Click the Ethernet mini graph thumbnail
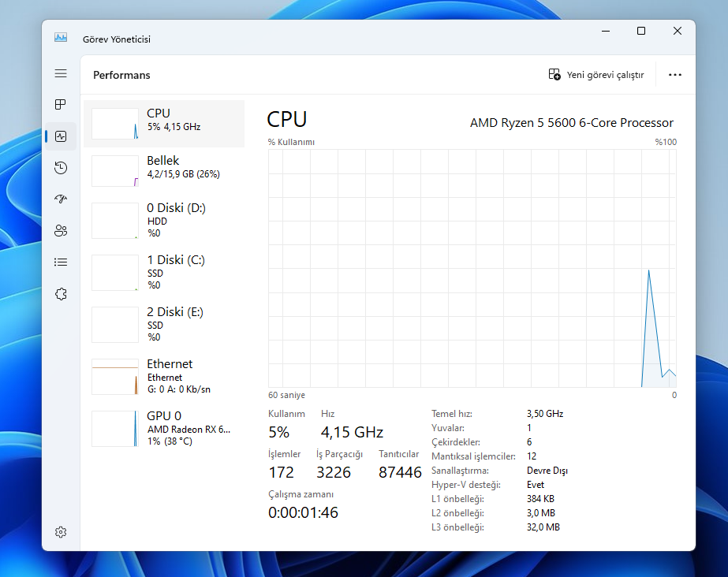728x577 pixels. [x=115, y=377]
